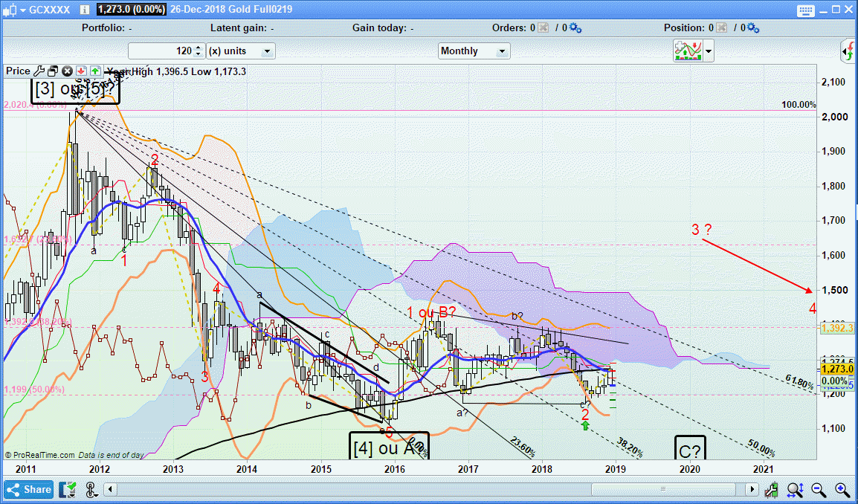Click the 1,392.3 orange price label on axis
858x504 pixels.
coord(837,328)
